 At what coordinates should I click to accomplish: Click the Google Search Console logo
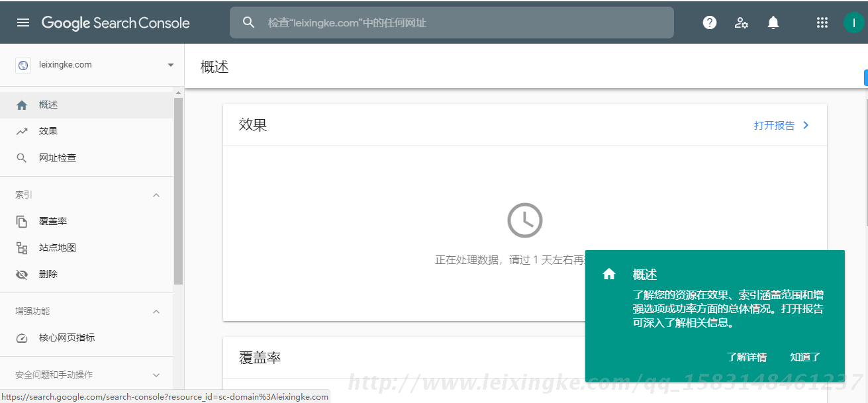[x=116, y=22]
